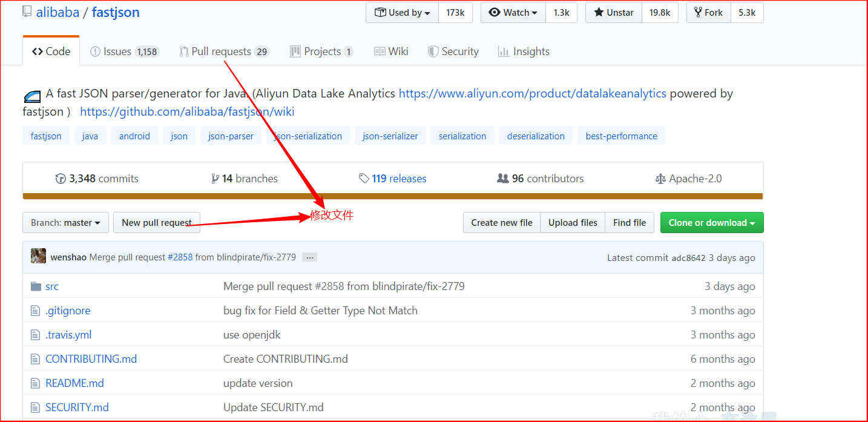This screenshot has height=422, width=868.
Task: View the 1.3k watchers count
Action: (x=561, y=13)
